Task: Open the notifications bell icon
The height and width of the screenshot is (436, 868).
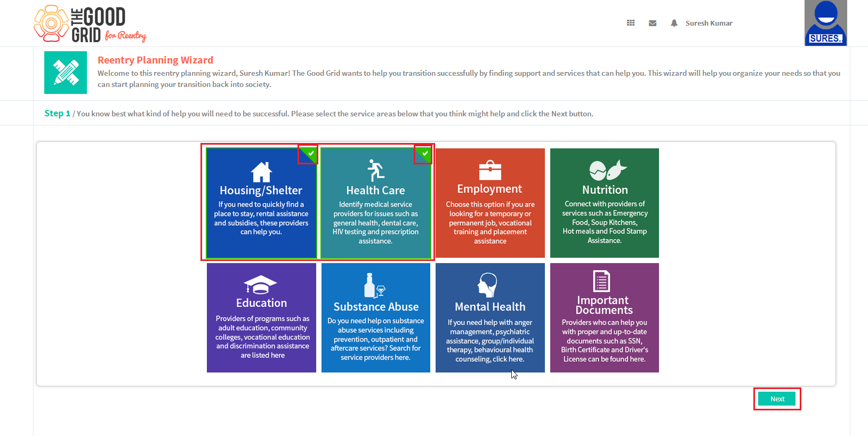Action: coord(674,23)
